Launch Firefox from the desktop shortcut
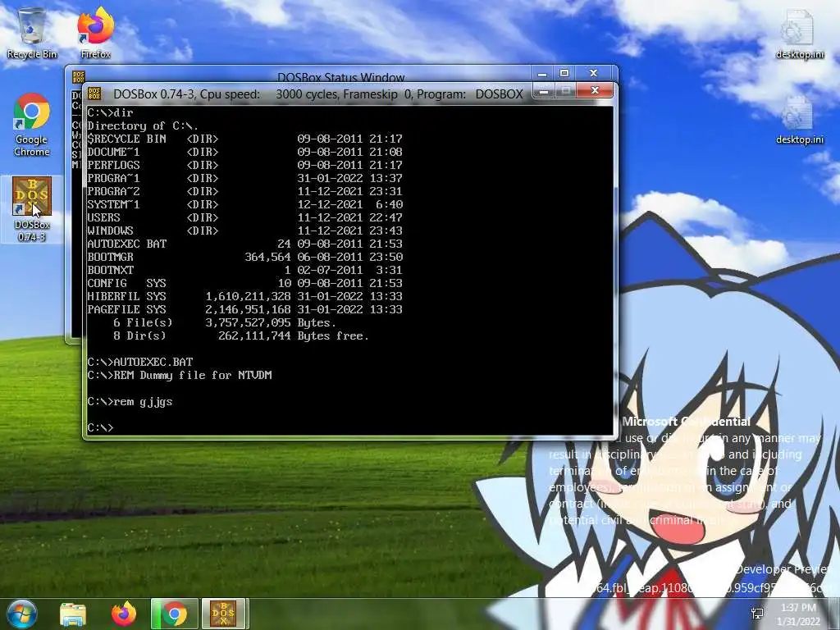Screen dimensions: 840x630 pyautogui.click(x=95, y=33)
